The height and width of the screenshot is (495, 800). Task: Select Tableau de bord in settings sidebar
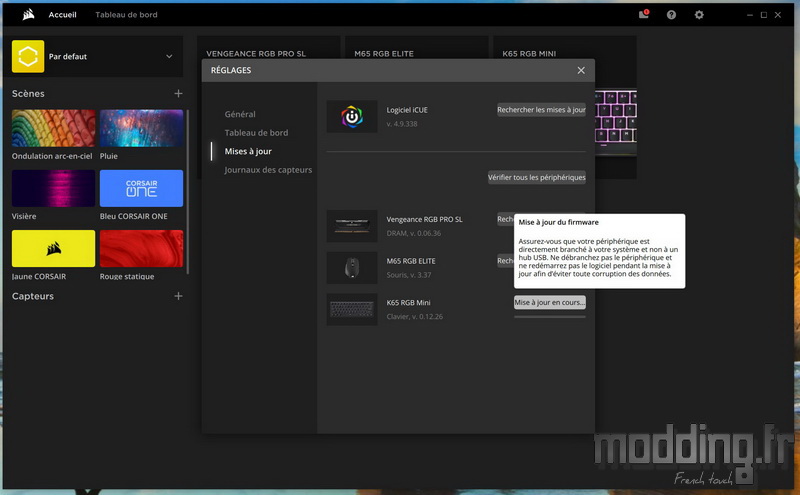tap(256, 133)
